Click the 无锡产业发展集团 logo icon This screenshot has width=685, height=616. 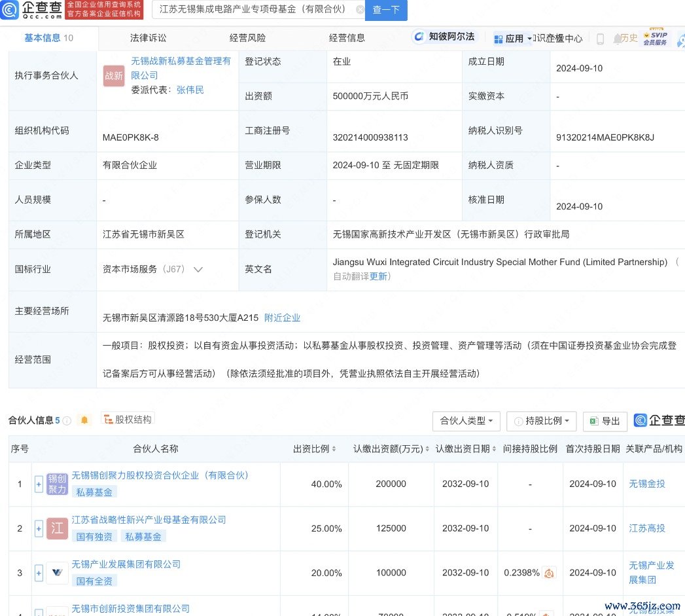point(57,573)
